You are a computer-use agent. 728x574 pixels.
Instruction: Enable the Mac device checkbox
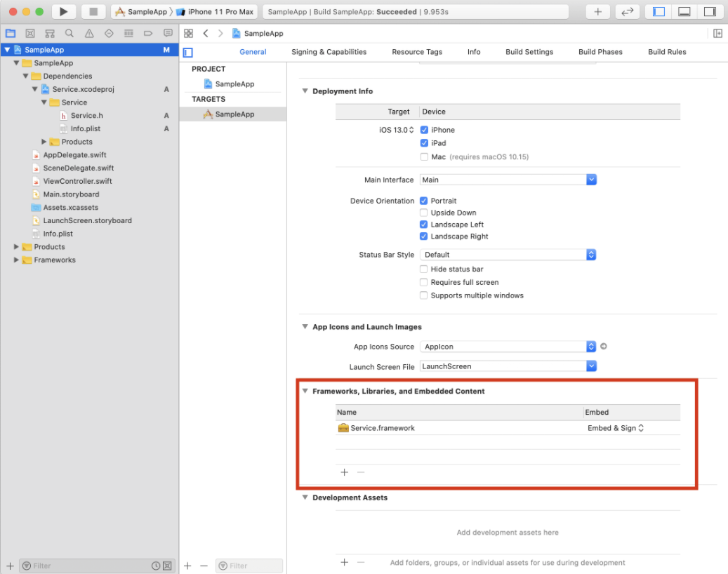pyautogui.click(x=424, y=157)
